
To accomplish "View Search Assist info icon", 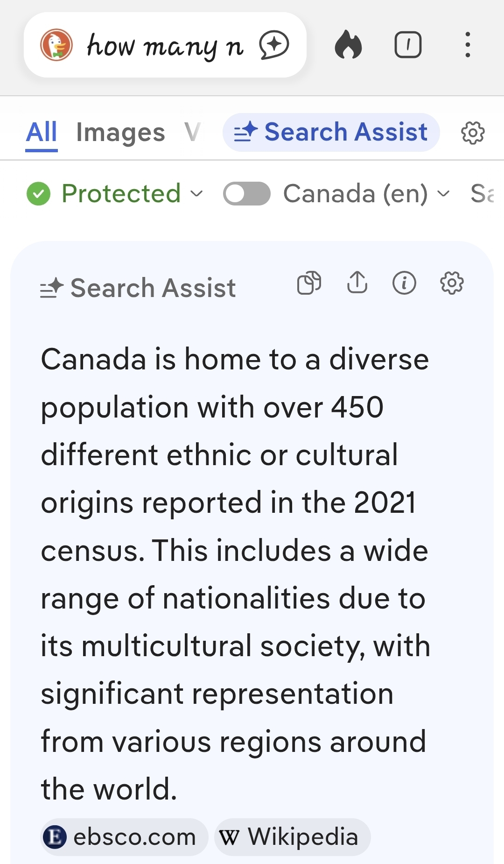I will tap(404, 283).
